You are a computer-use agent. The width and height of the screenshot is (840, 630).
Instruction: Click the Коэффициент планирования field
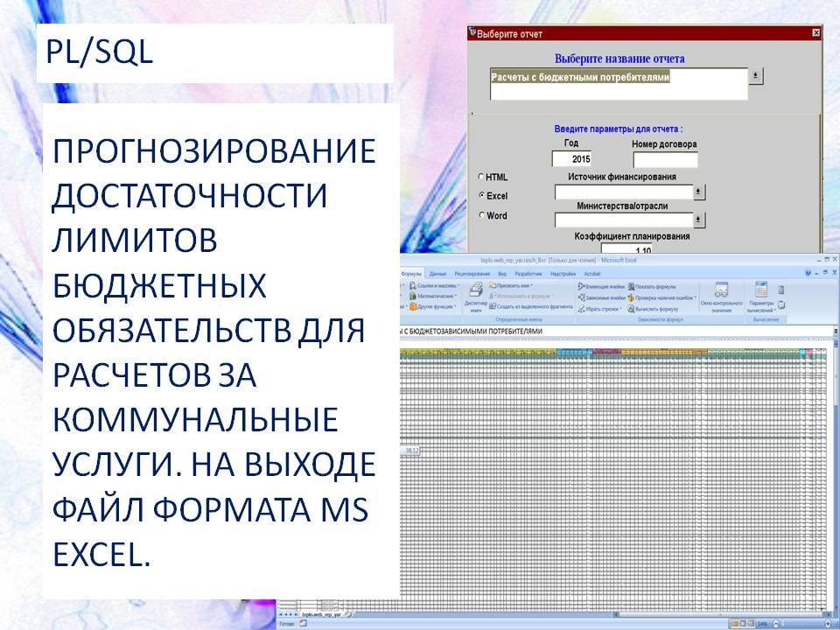tap(626, 248)
